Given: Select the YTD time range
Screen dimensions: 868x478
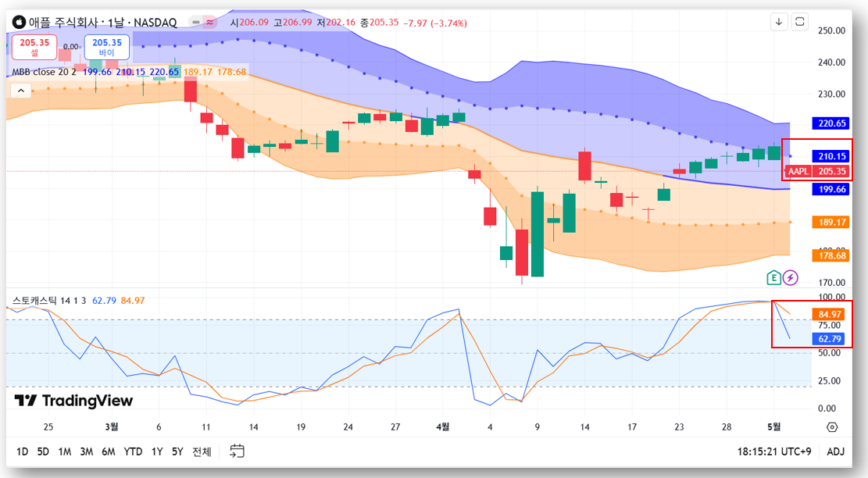Looking at the screenshot, I should (x=133, y=451).
